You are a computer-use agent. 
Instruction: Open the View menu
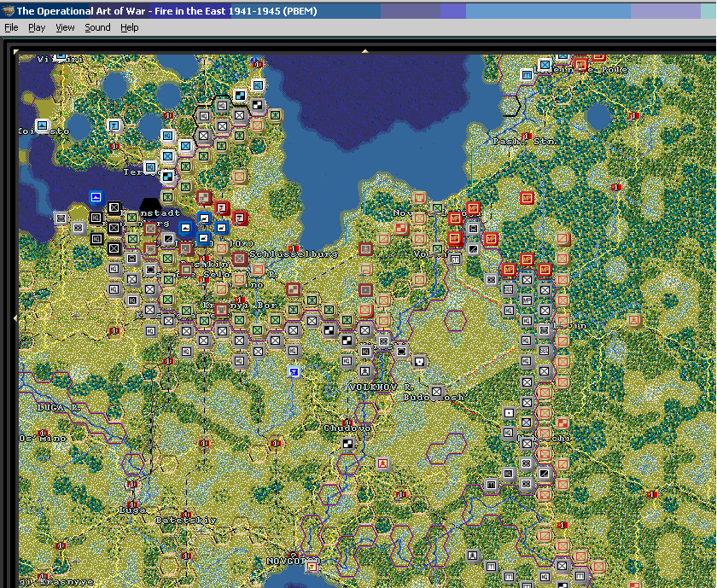coord(65,27)
